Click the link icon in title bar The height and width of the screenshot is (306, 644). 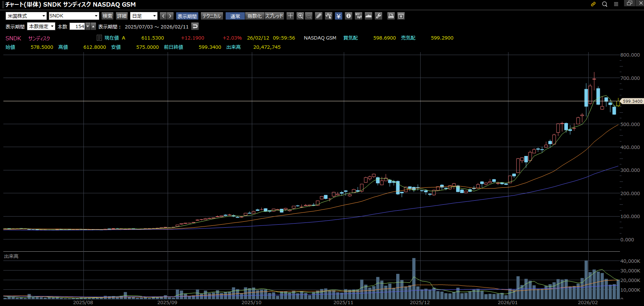(x=593, y=4)
